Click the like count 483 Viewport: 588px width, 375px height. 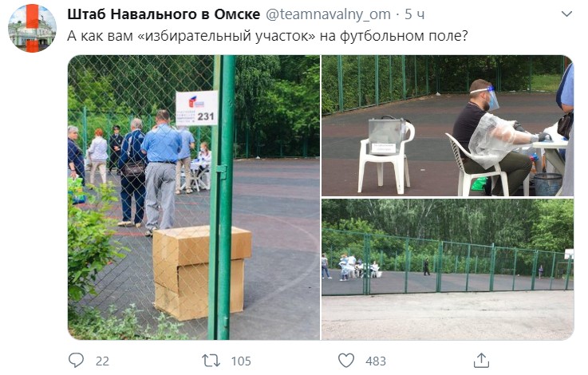376,361
